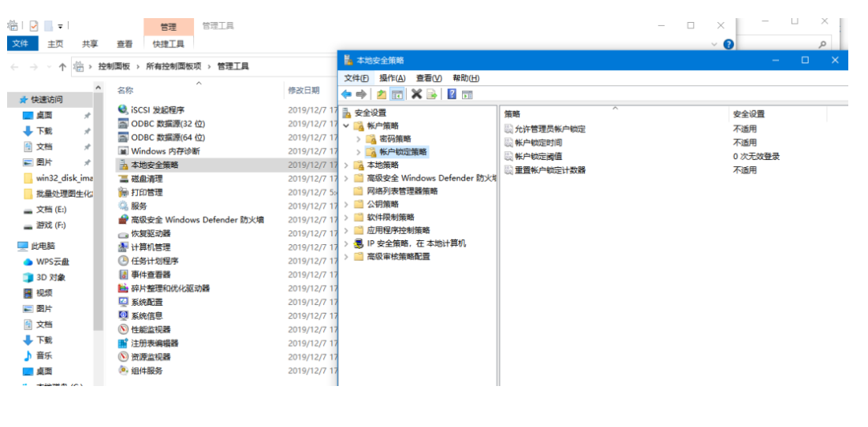Screen dimensions: 868x427
Task: Select 计算机管理 in the Explorer file list
Action: point(151,247)
